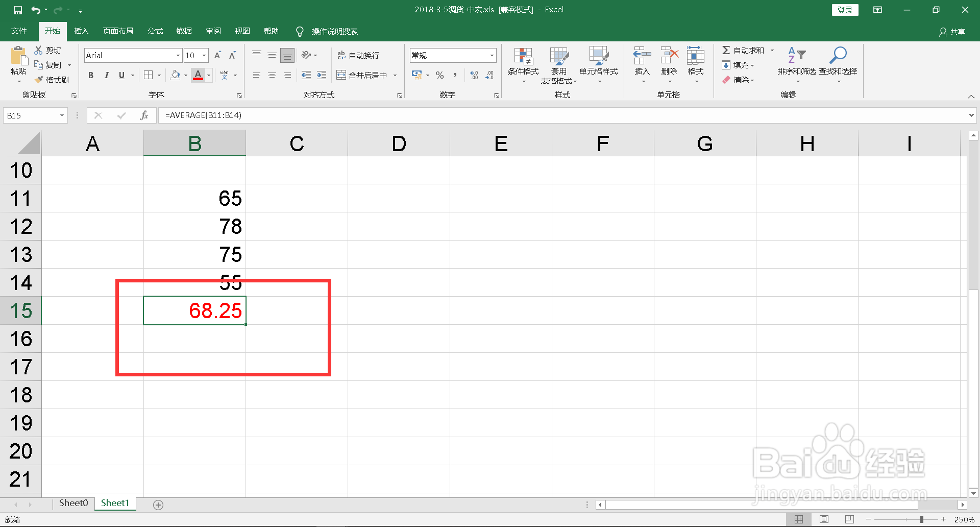Click Find and Select magnifier icon
Image resolution: width=980 pixels, height=527 pixels.
[838, 55]
